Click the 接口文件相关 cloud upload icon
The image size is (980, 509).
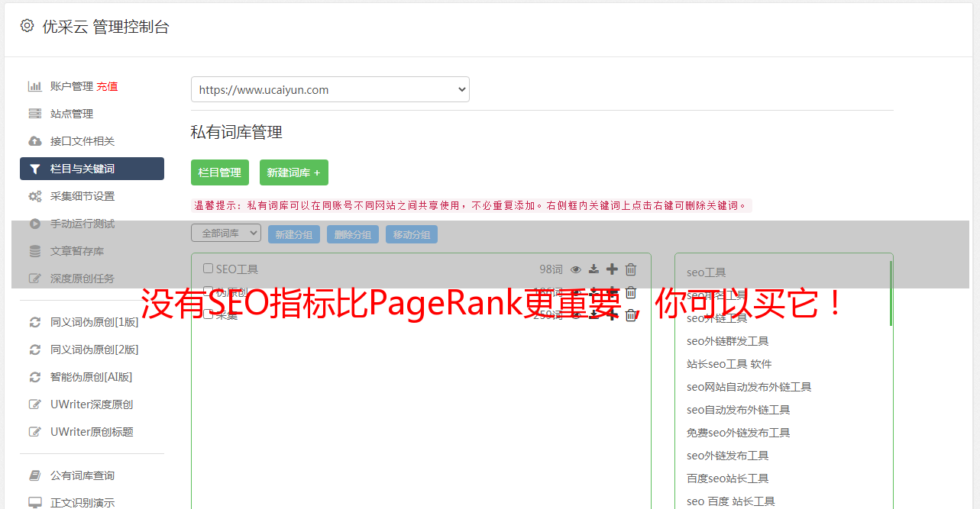[35, 141]
